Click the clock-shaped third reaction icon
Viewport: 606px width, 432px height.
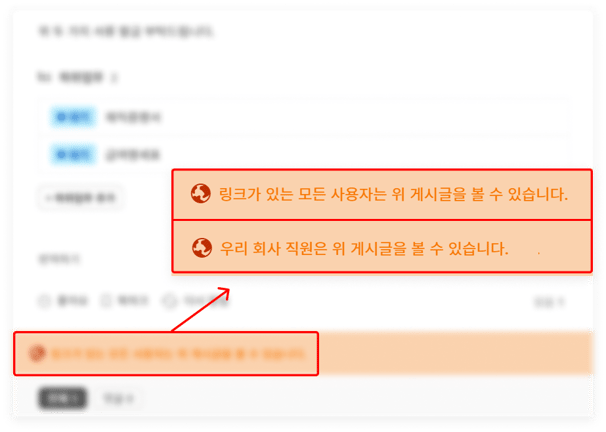pos(169,301)
